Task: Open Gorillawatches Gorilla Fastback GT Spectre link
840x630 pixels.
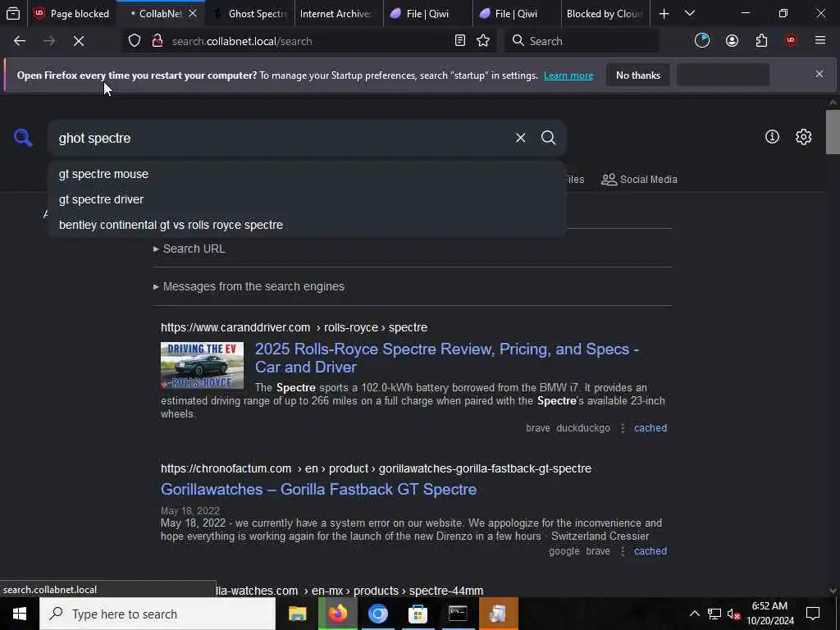Action: click(x=319, y=489)
